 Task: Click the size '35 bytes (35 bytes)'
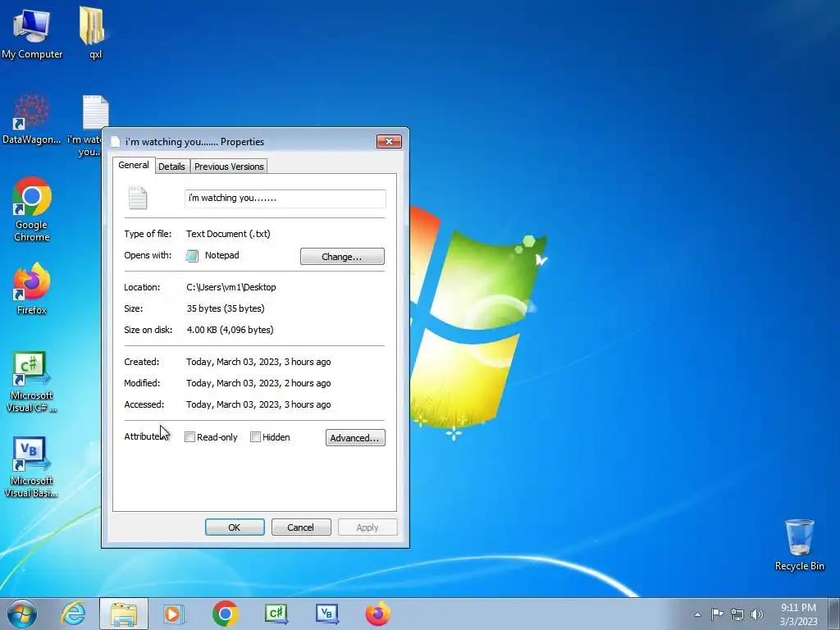tap(226, 308)
